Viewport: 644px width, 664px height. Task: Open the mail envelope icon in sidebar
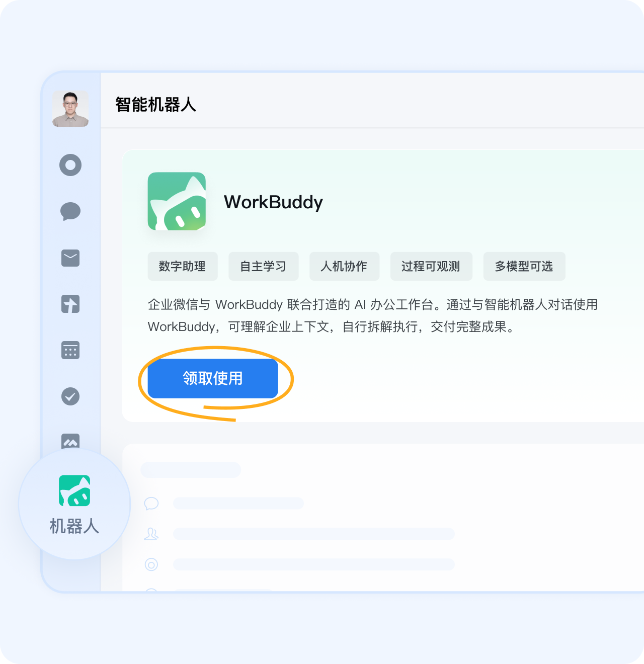pyautogui.click(x=70, y=258)
